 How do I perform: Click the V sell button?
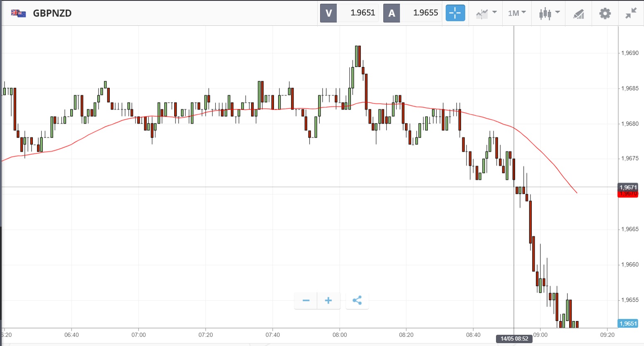[328, 13]
